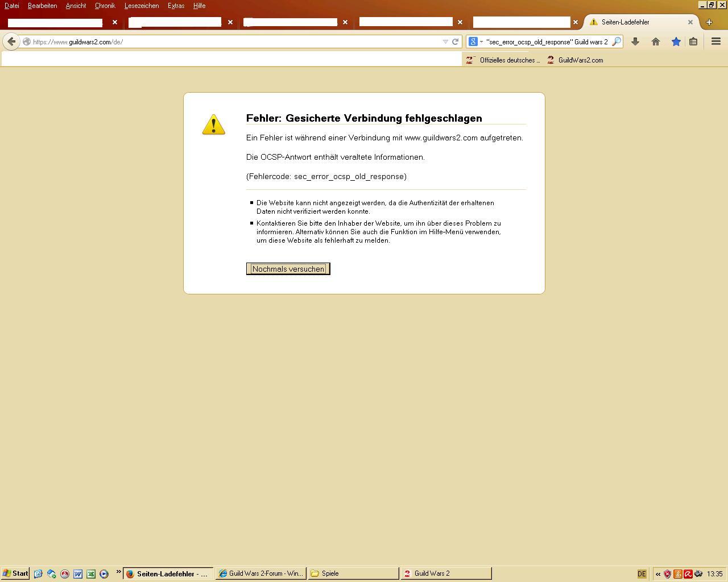Open a new tab with plus button
Screen dimensions: 728x582
[x=709, y=22]
